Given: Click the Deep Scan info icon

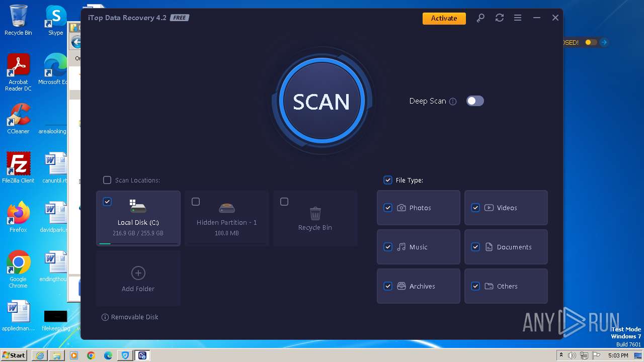Looking at the screenshot, I should tap(453, 102).
